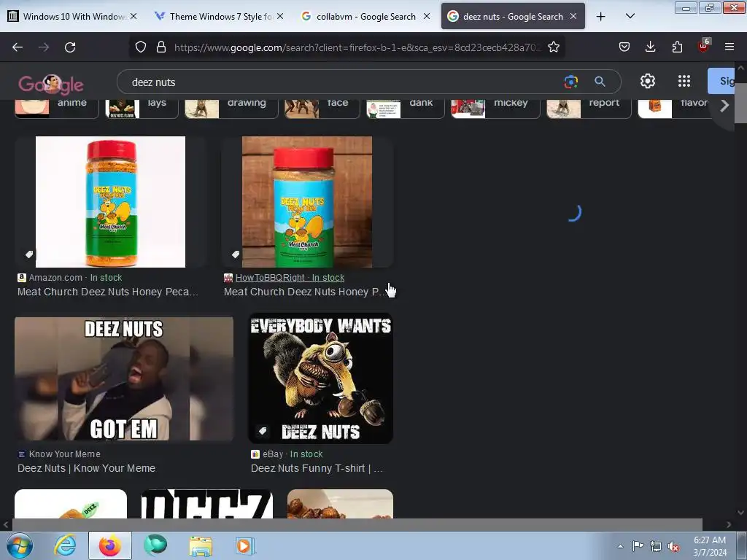Open muted volume tray icon
The width and height of the screenshot is (747, 560).
coord(673,547)
